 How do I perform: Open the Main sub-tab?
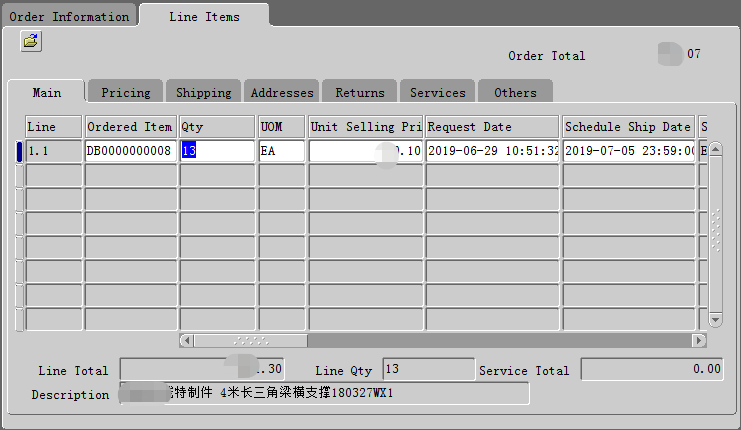tap(46, 92)
